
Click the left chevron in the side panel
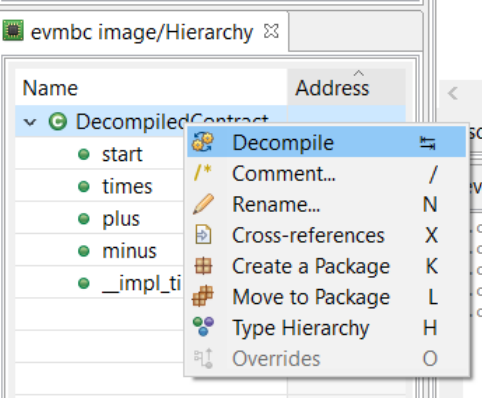453,93
